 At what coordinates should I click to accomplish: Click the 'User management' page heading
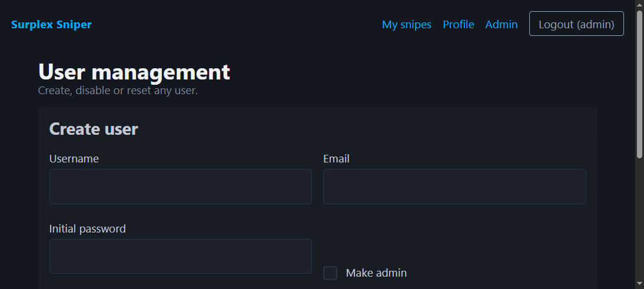(134, 72)
